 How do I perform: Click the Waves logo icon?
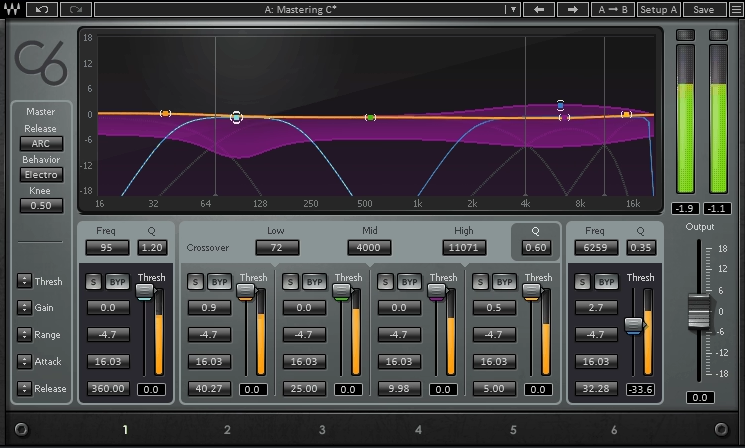[x=12, y=9]
